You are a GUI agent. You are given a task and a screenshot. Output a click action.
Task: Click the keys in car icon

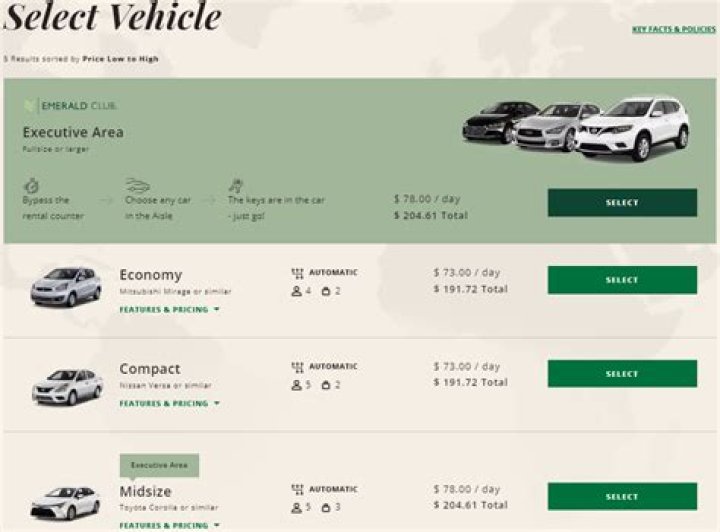pos(237,185)
